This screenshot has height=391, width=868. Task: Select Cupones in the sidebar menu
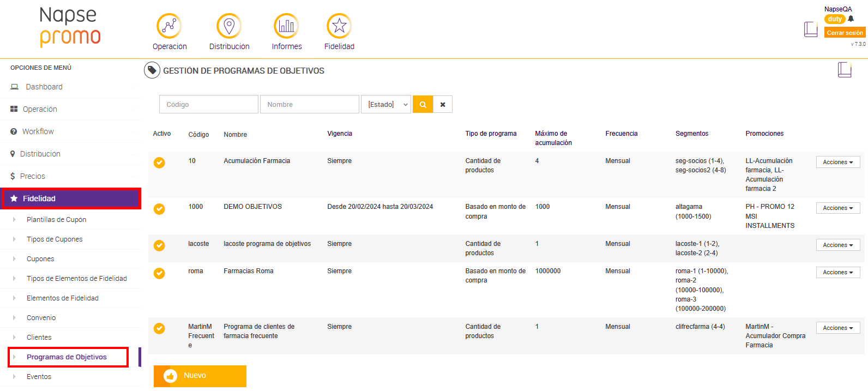[x=40, y=259]
